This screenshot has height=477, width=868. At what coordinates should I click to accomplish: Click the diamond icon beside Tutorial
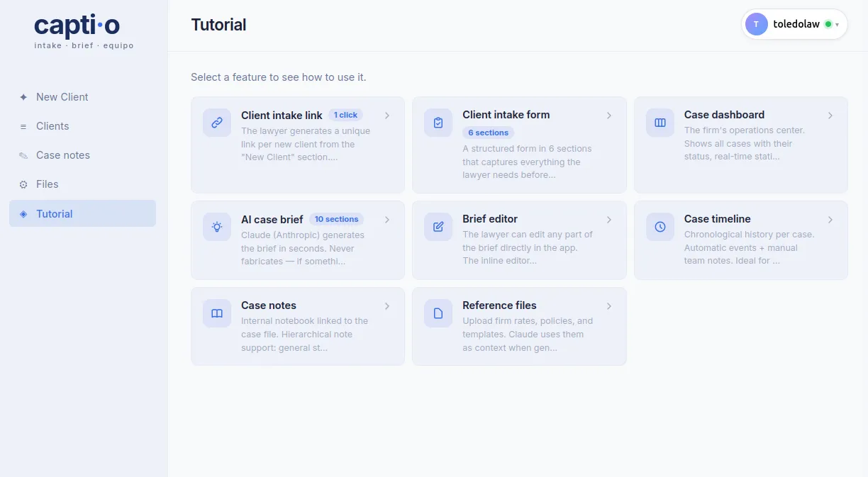[x=23, y=214]
